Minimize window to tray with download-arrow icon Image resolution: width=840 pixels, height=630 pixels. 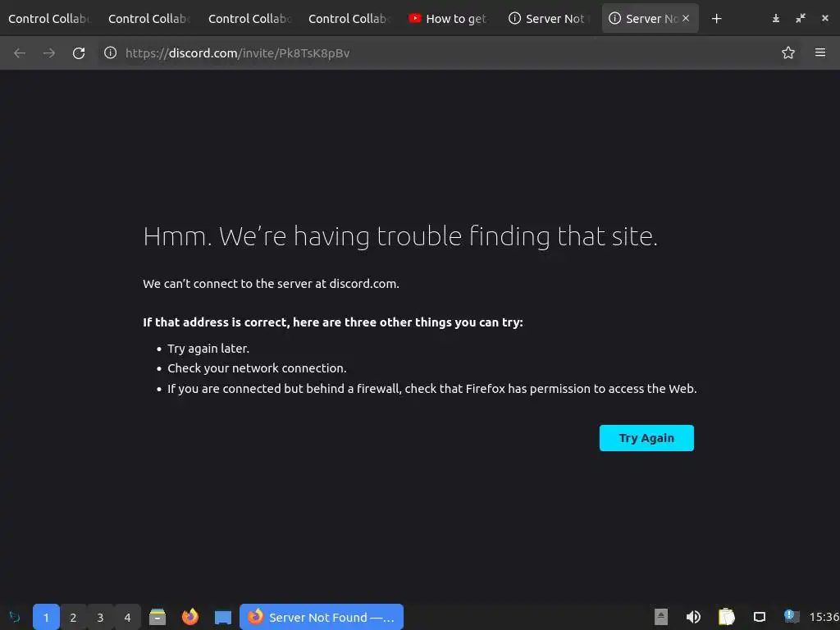[775, 19]
